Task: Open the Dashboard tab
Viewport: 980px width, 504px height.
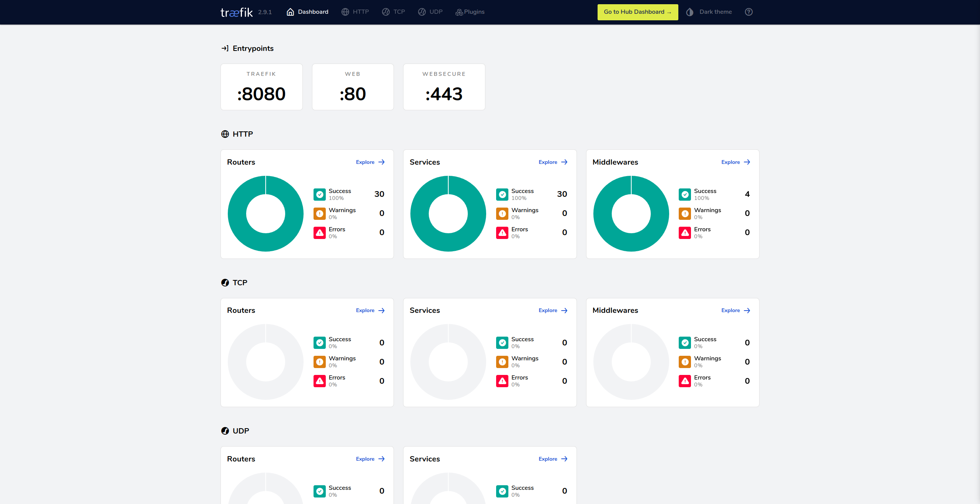Action: (x=307, y=12)
